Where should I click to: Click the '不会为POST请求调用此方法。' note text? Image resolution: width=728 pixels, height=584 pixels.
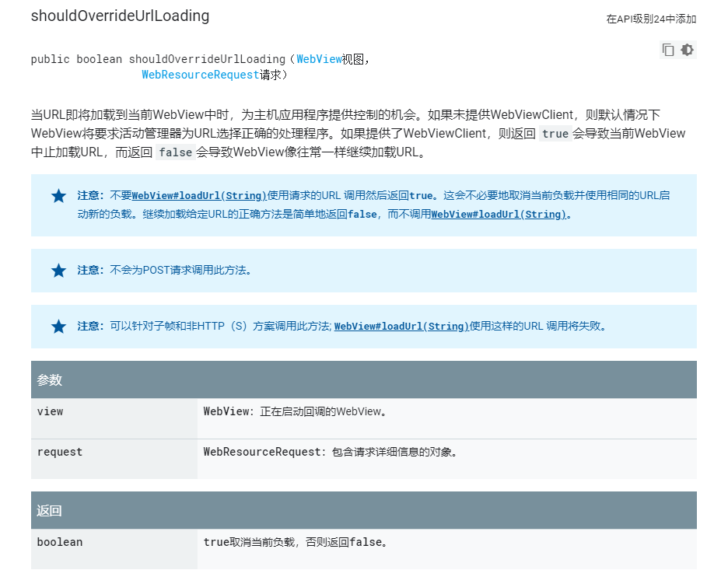pos(180,270)
